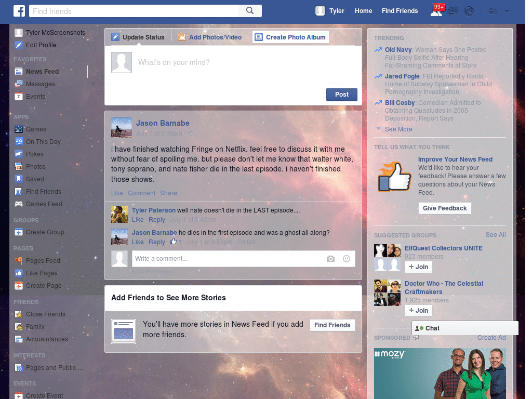
Task: Focus the Find friends search field
Action: tap(134, 11)
